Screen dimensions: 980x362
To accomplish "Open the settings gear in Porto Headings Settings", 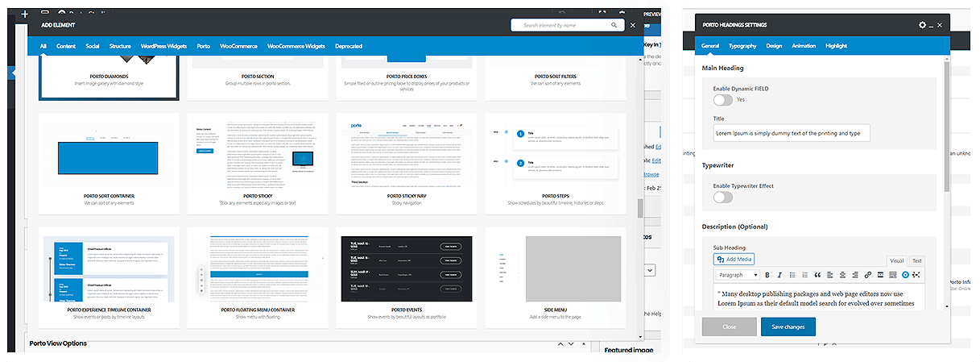I will 922,25.
